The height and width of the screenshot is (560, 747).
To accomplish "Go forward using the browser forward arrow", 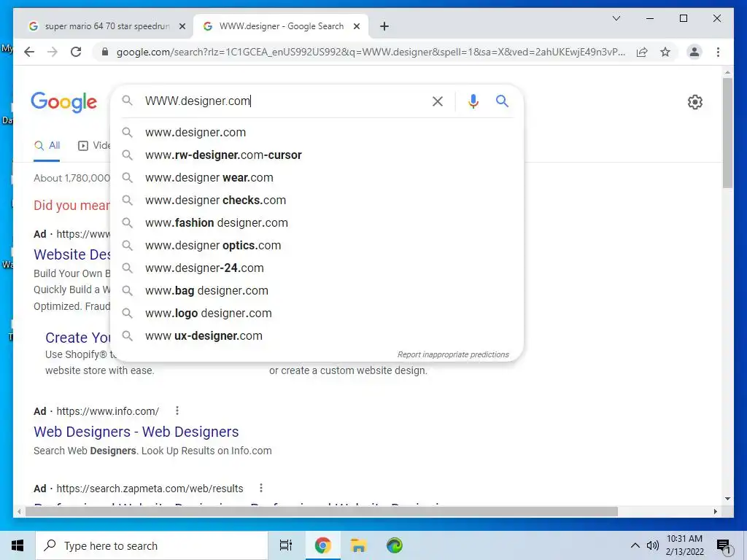I will pyautogui.click(x=53, y=52).
